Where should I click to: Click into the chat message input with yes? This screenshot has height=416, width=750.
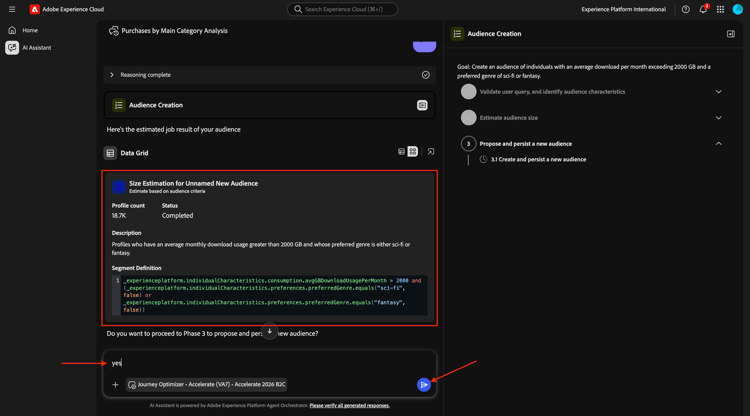(x=269, y=363)
